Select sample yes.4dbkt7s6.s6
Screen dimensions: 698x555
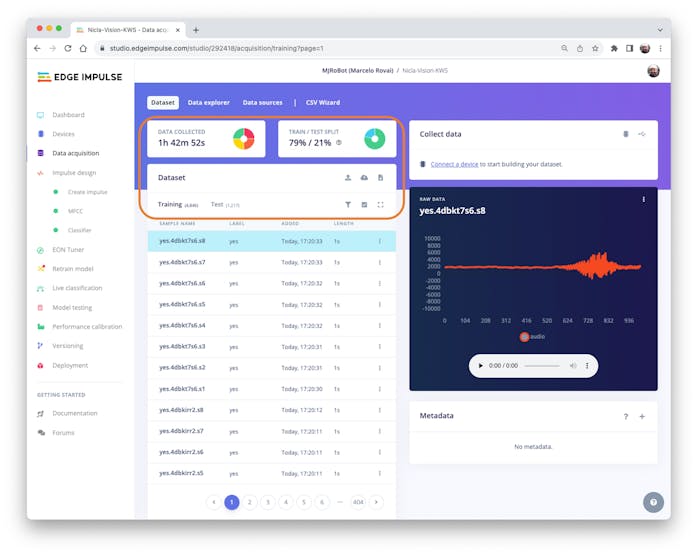coord(272,284)
